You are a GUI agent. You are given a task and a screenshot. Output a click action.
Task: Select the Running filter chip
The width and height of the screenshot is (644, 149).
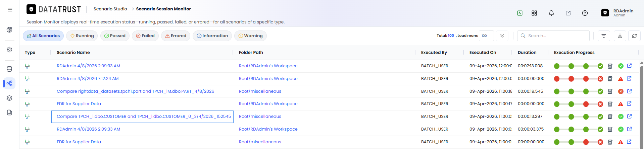[x=82, y=36]
